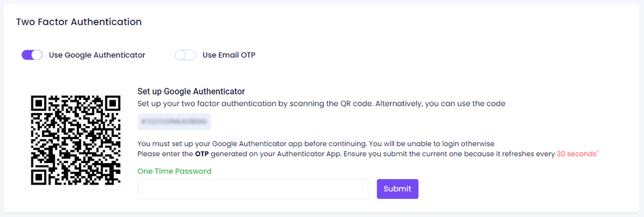Screen dimensions: 644x217
Task: Click the QR code's top-left finder square
Action: click(39, 103)
